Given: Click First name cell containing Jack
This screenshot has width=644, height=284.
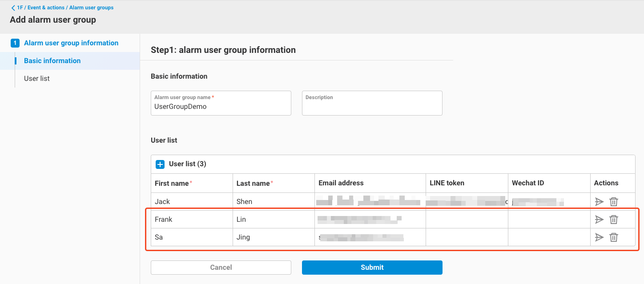Looking at the screenshot, I should (x=191, y=202).
